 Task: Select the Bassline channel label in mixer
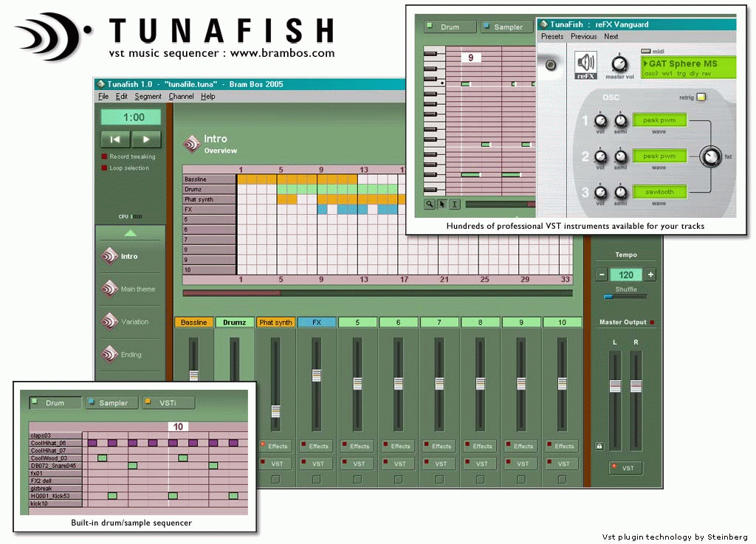[194, 323]
